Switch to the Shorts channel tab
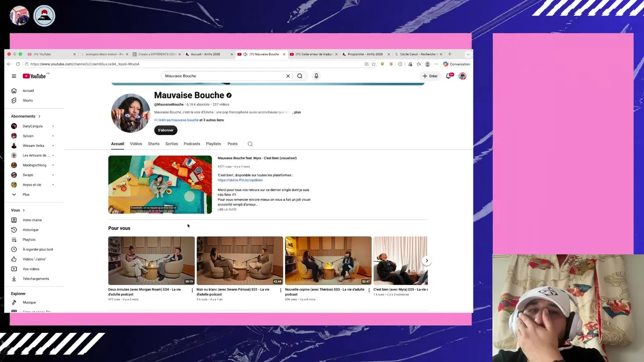Screen dimensions: 644x362 [x=153, y=144]
